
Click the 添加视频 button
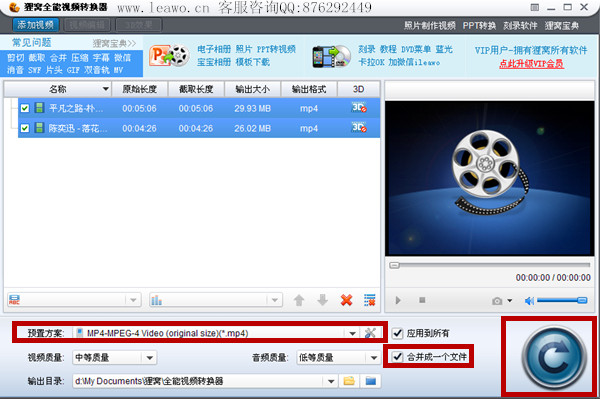click(36, 25)
